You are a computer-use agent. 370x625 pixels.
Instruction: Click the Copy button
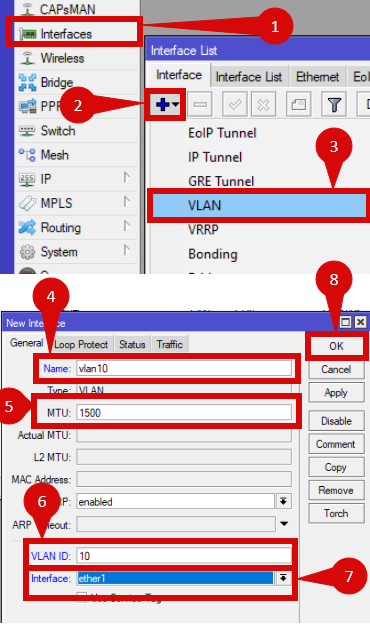tap(336, 467)
